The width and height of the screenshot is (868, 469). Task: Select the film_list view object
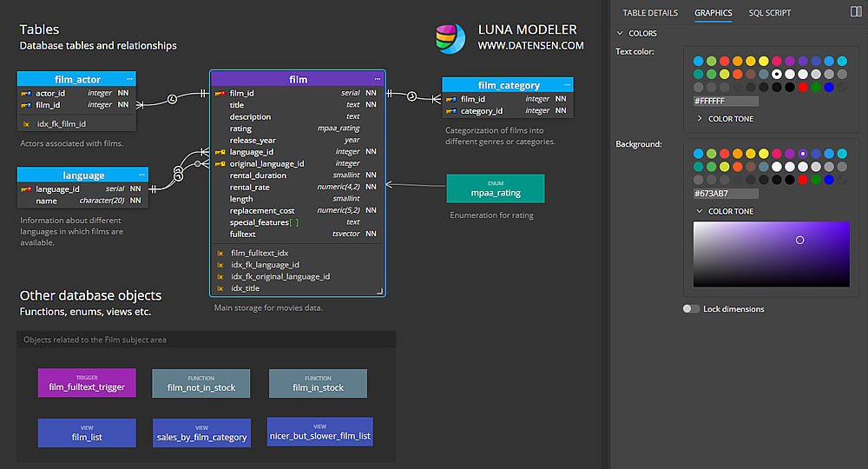pyautogui.click(x=87, y=433)
